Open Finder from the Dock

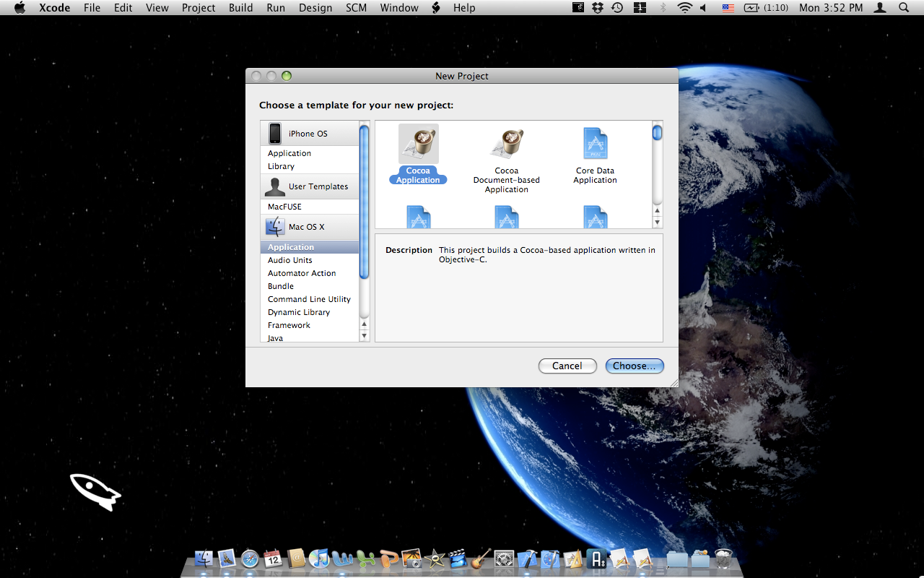point(204,558)
